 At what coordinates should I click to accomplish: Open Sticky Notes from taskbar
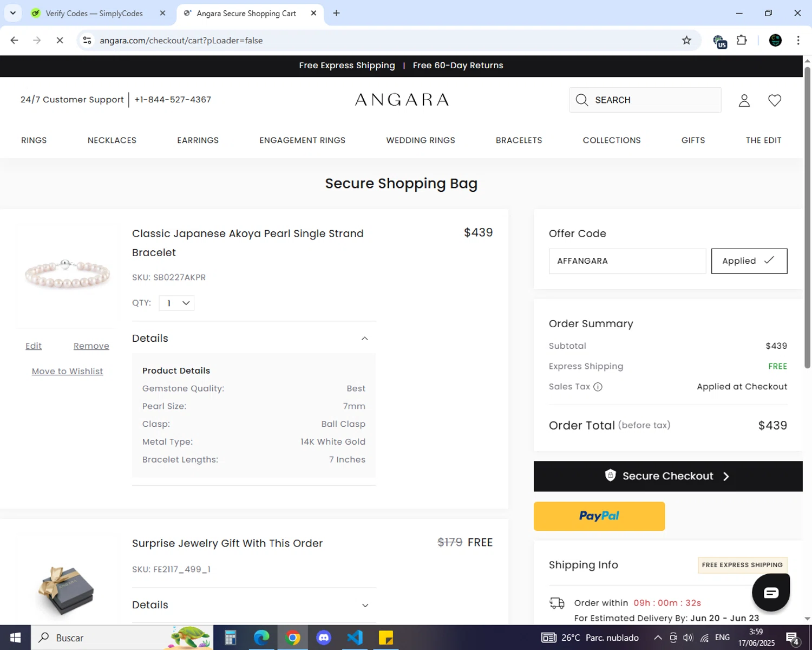point(386,638)
